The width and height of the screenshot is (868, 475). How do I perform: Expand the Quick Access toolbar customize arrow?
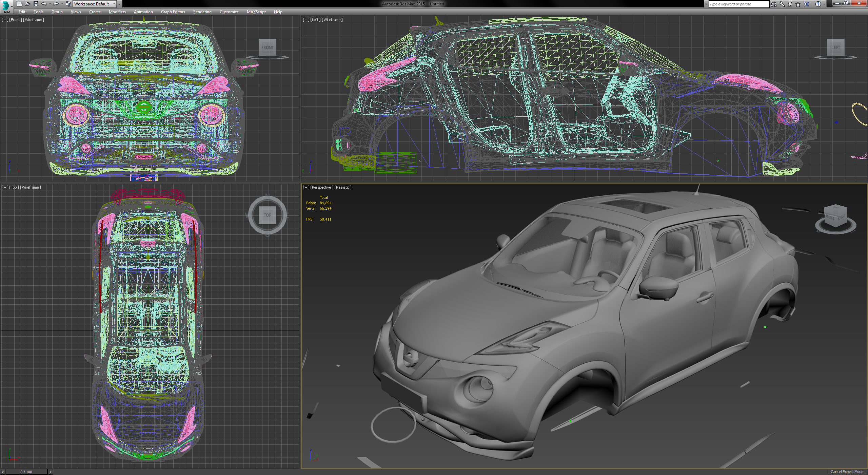click(119, 4)
